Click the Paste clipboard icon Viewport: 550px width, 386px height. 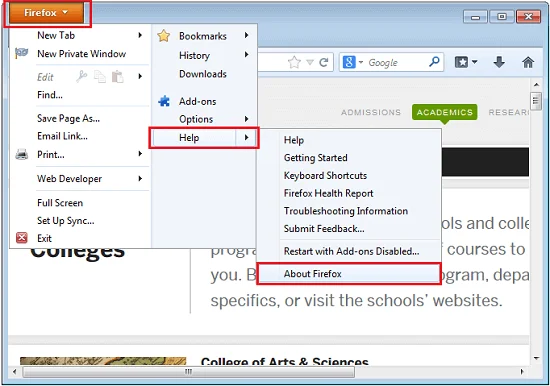click(x=118, y=76)
